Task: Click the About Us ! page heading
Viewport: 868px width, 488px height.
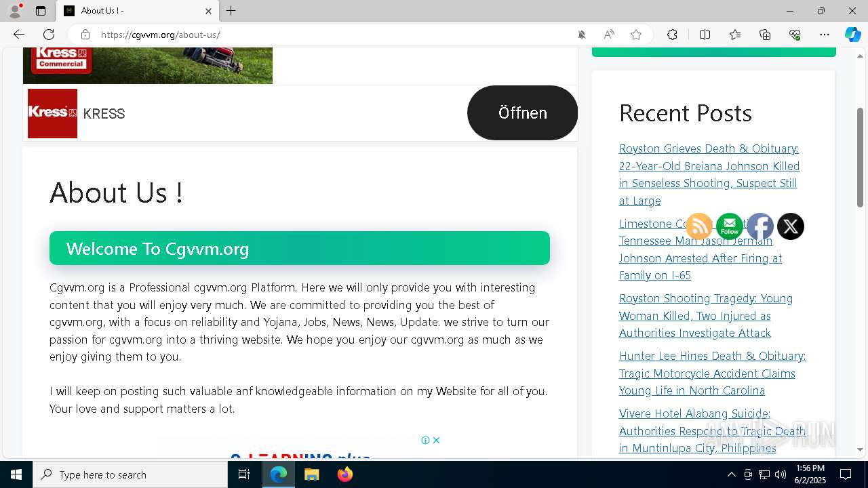Action: coord(117,192)
